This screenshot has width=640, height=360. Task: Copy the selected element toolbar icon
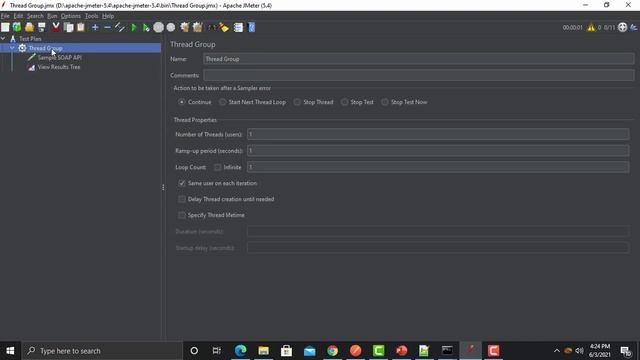click(x=69, y=27)
